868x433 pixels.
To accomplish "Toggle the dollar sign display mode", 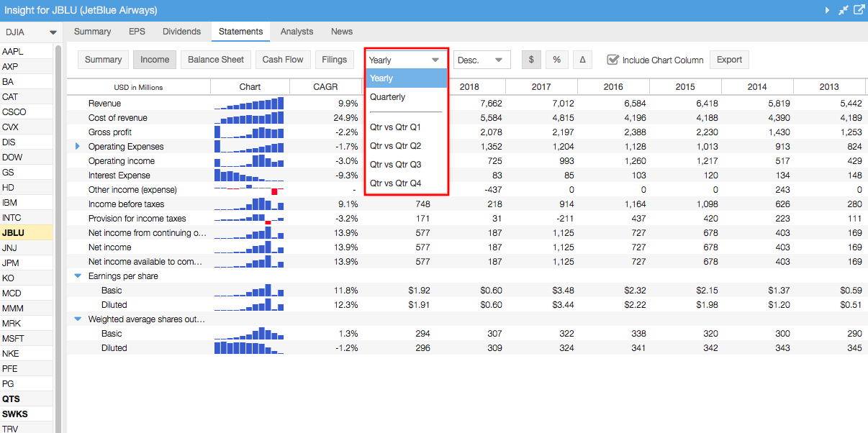I will (531, 60).
